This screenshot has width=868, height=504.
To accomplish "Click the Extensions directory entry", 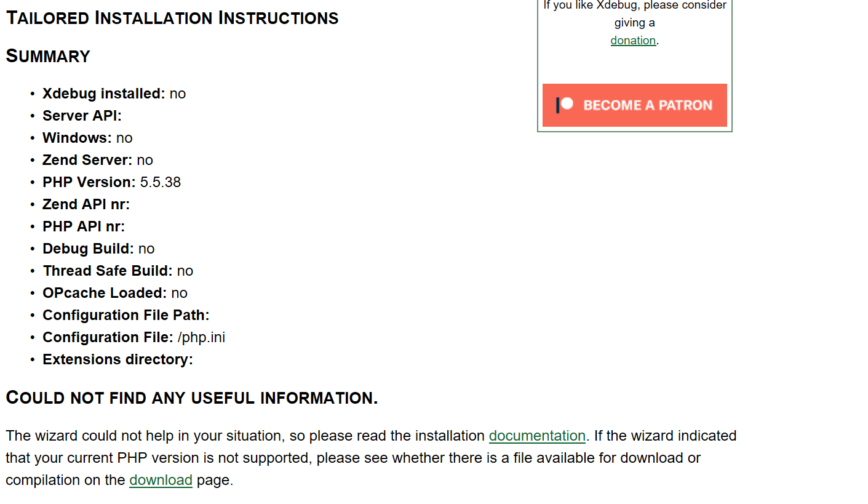I will (117, 359).
